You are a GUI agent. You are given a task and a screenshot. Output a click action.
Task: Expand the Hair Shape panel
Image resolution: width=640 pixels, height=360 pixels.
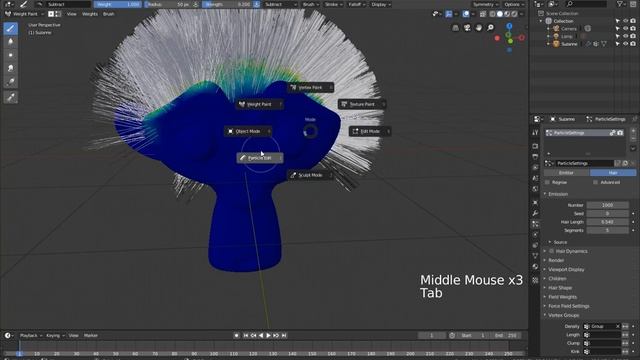coord(560,288)
